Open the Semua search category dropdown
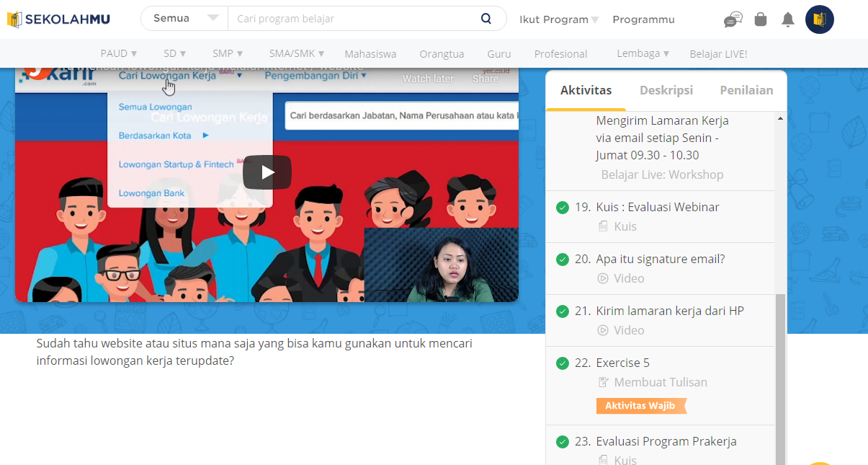The image size is (868, 465). click(x=185, y=19)
